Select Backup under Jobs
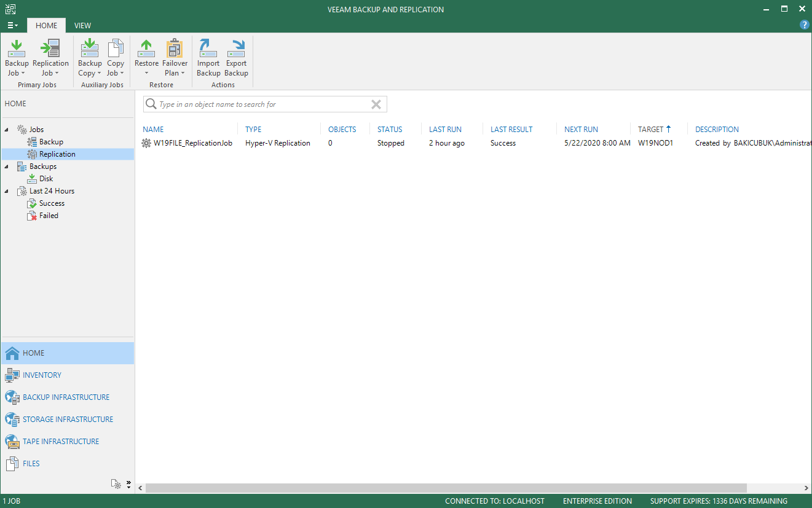 pyautogui.click(x=51, y=142)
